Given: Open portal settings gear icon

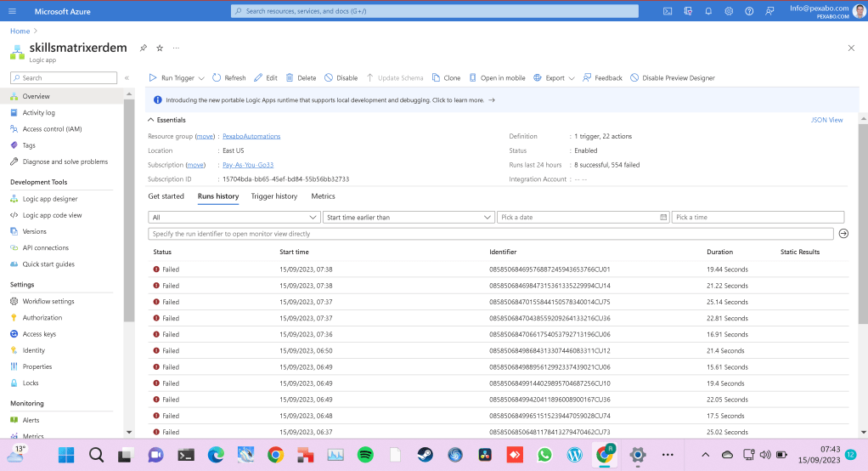Looking at the screenshot, I should tap(729, 11).
